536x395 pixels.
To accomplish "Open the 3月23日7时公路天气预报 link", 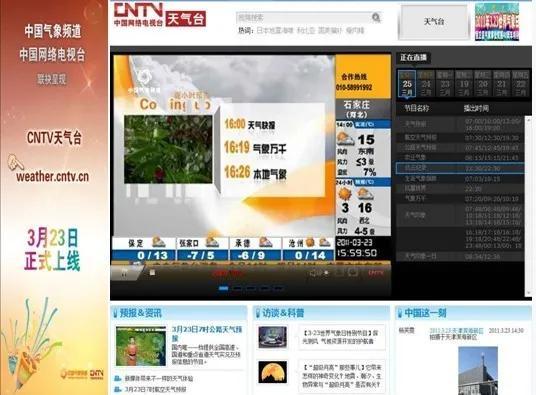I will [207, 333].
